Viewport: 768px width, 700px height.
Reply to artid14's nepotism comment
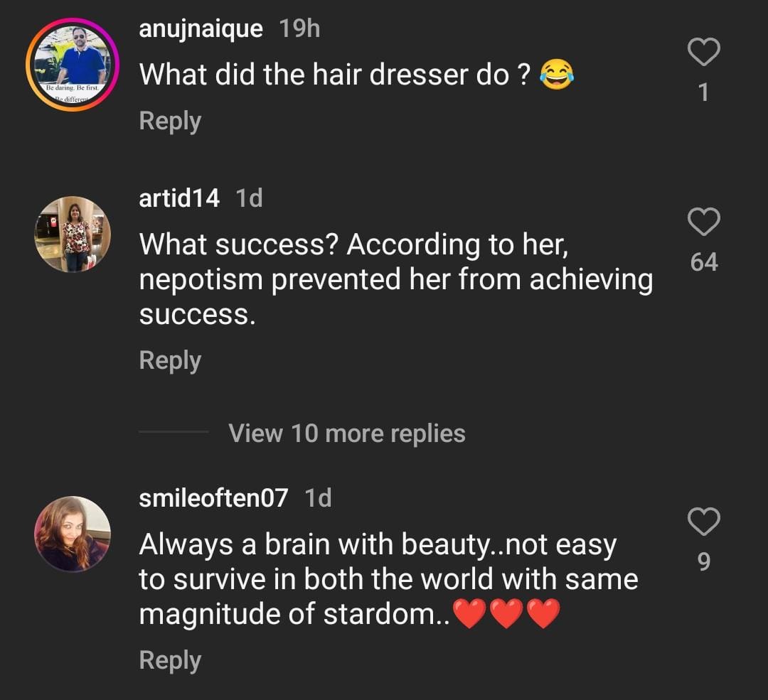click(170, 360)
